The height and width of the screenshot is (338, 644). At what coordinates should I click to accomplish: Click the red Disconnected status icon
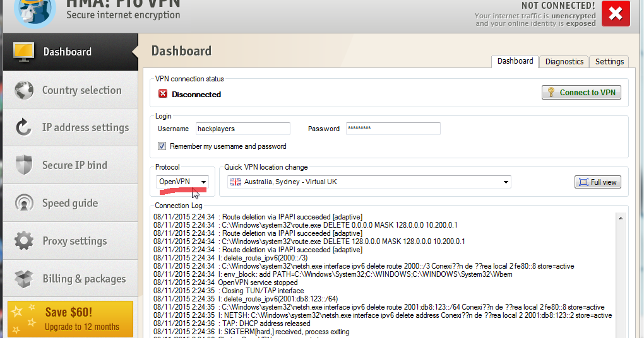pos(163,93)
